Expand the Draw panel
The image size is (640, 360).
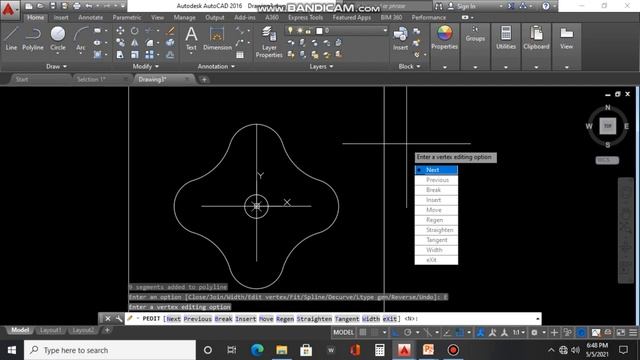[56, 66]
